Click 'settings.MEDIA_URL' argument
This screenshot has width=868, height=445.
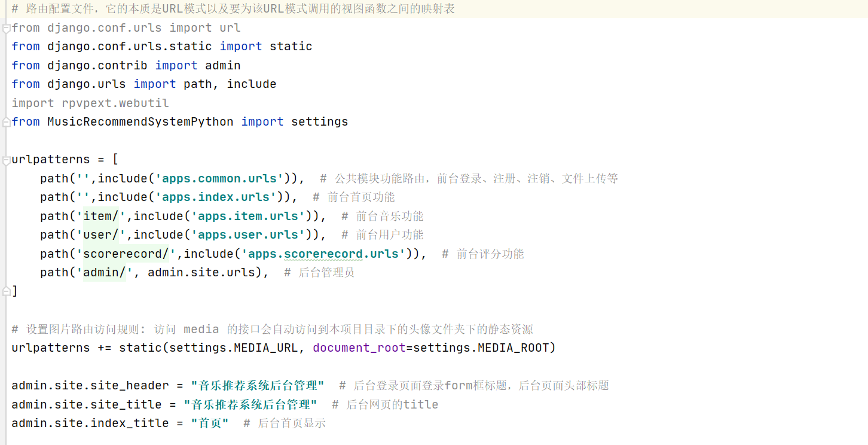234,348
